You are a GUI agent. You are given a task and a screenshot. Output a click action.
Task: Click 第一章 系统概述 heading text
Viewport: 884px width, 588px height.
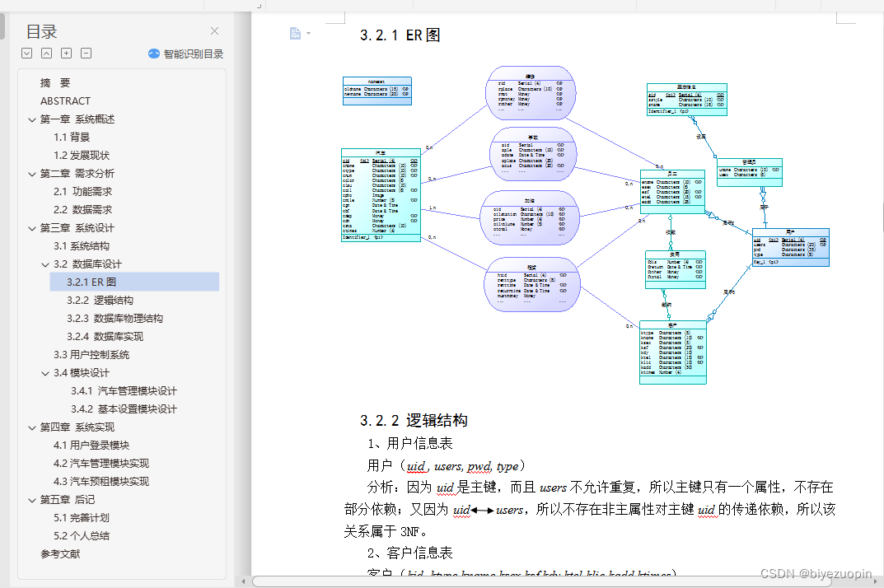[x=77, y=119]
